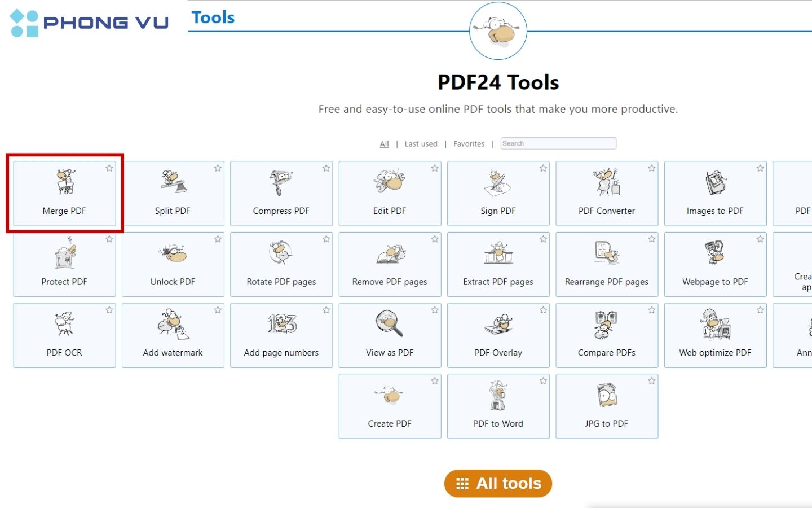Open the Create PDF tool
Screen dimensions: 812x508
[x=390, y=406]
